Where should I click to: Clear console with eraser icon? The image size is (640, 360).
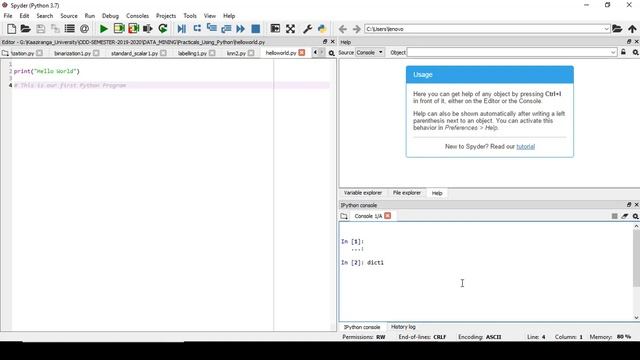624,216
